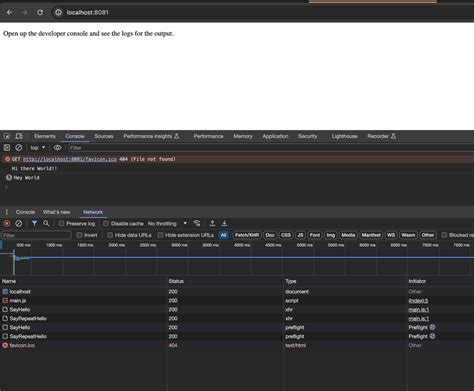Open the Security tab
This screenshot has width=474, height=391.
click(308, 136)
